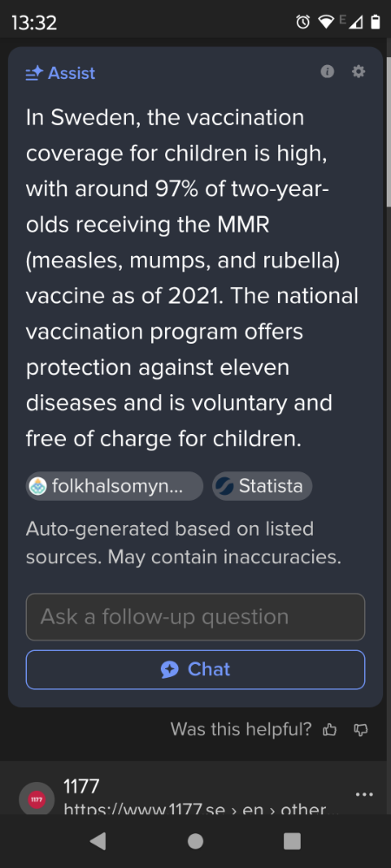Tap the alarm icon in status bar
391x868 pixels.
tap(303, 23)
